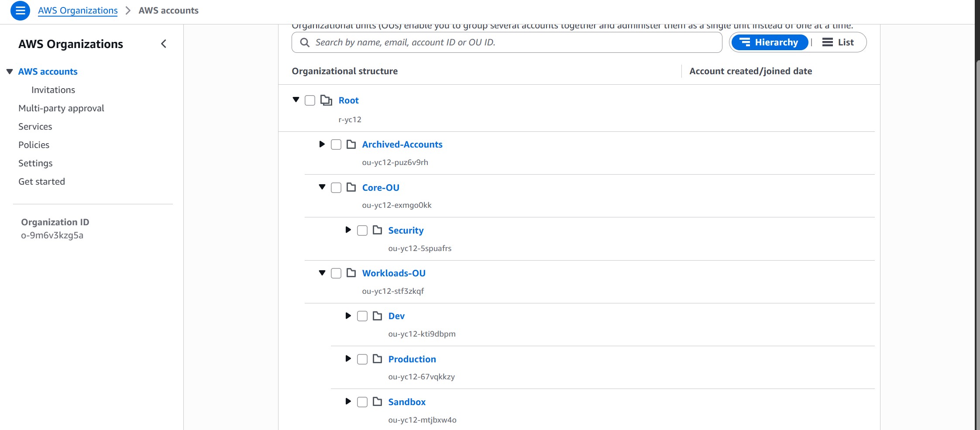
Task: Click the OU ID ou-yc12-kti9dbpm
Action: 422,334
